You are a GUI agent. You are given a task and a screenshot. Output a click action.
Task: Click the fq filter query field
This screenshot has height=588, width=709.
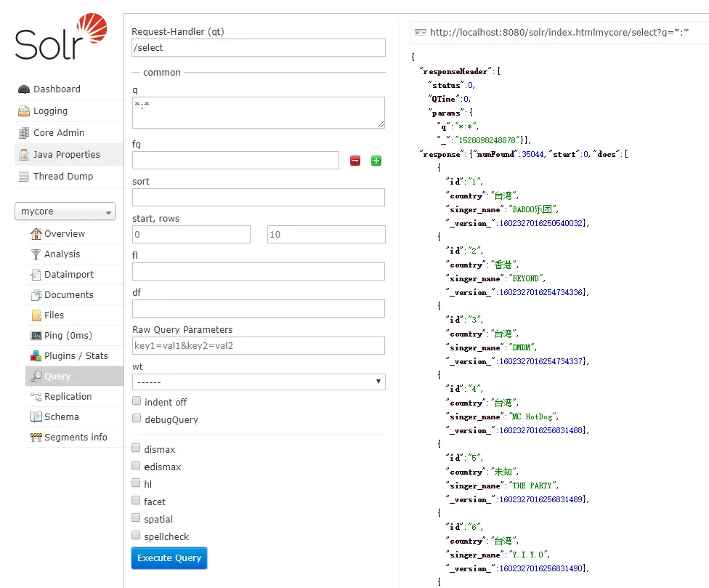tap(235, 160)
